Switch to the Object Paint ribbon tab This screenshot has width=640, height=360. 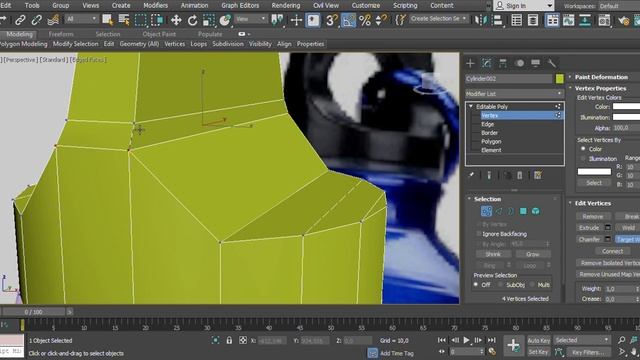point(159,34)
